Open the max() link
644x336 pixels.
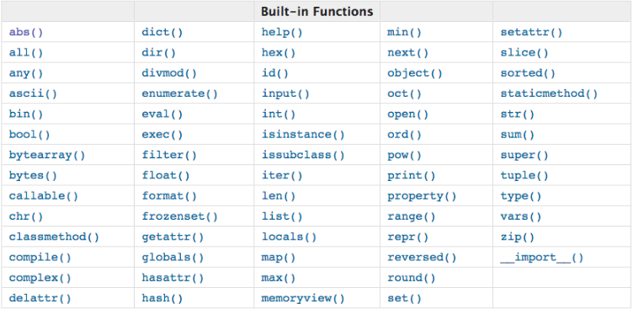(279, 278)
